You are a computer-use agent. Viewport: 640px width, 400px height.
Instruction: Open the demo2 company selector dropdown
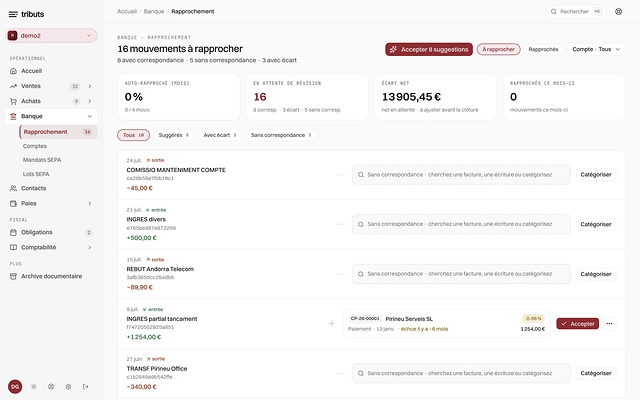click(51, 36)
